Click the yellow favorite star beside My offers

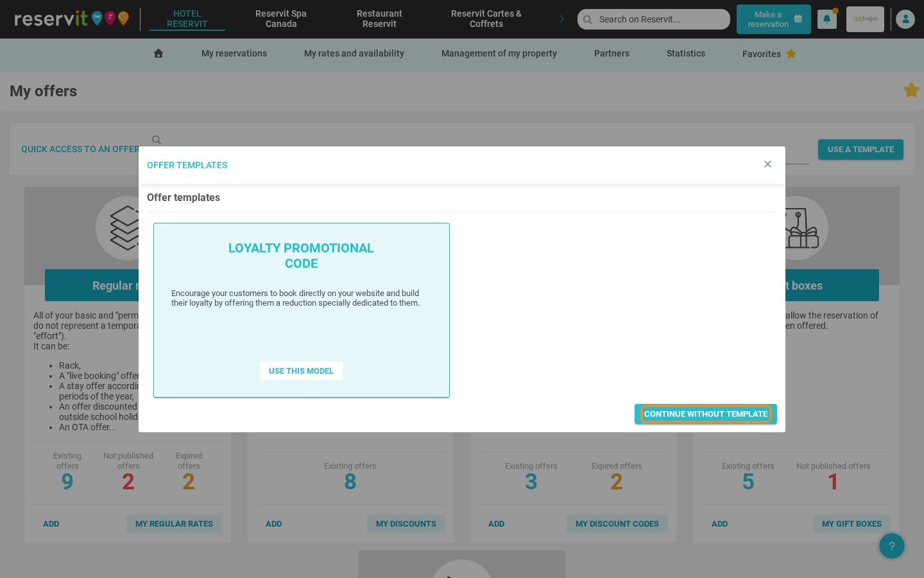coord(911,90)
